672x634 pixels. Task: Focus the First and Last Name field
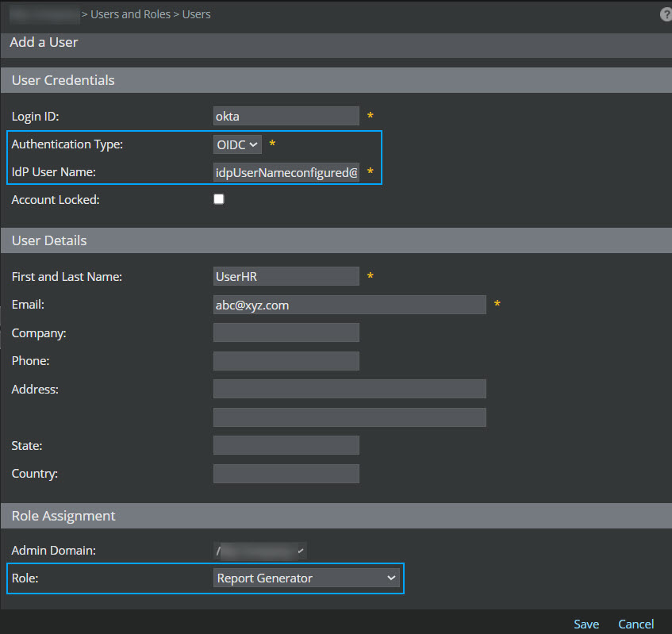click(286, 276)
